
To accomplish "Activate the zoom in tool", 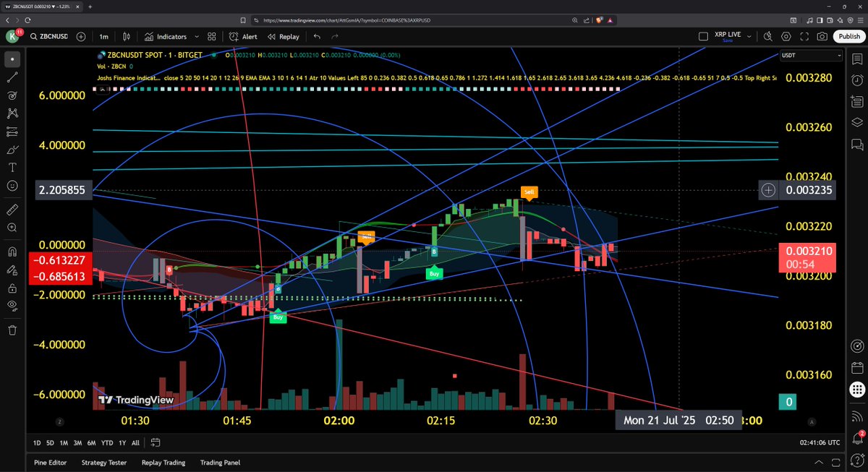I will click(x=12, y=227).
